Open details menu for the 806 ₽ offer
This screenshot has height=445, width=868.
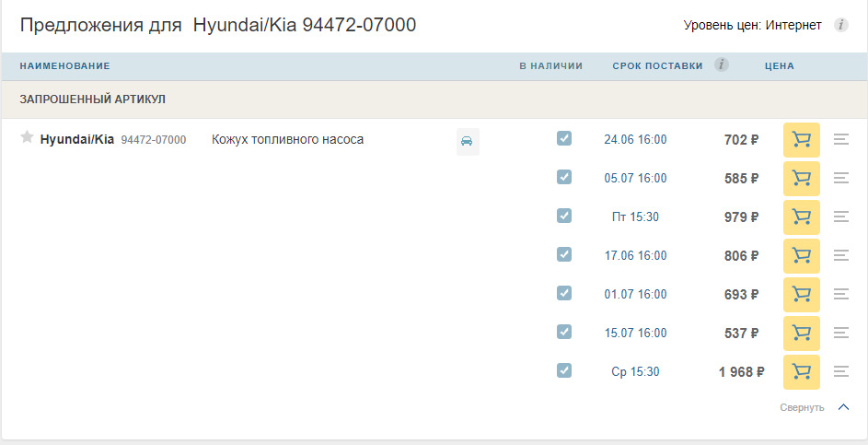[840, 256]
